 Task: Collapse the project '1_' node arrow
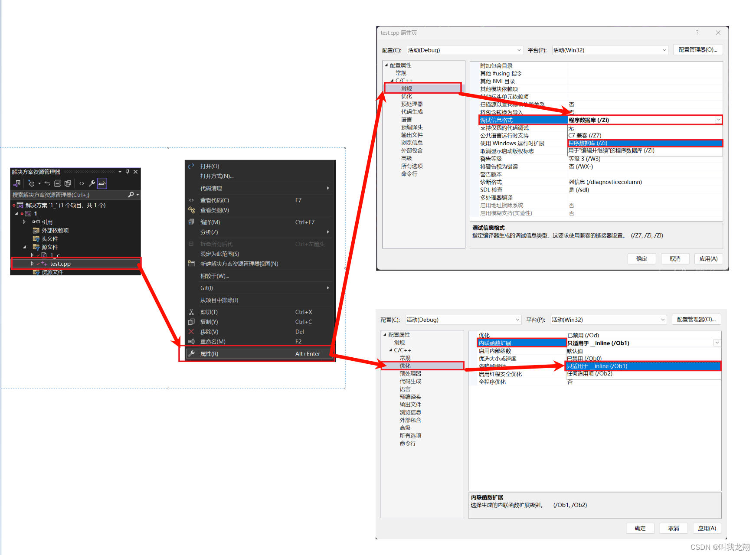click(x=16, y=213)
